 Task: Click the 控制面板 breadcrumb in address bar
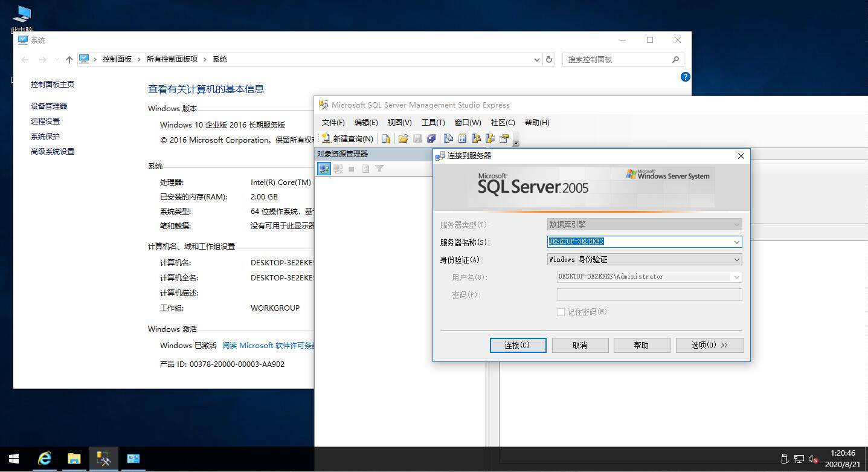pos(117,59)
